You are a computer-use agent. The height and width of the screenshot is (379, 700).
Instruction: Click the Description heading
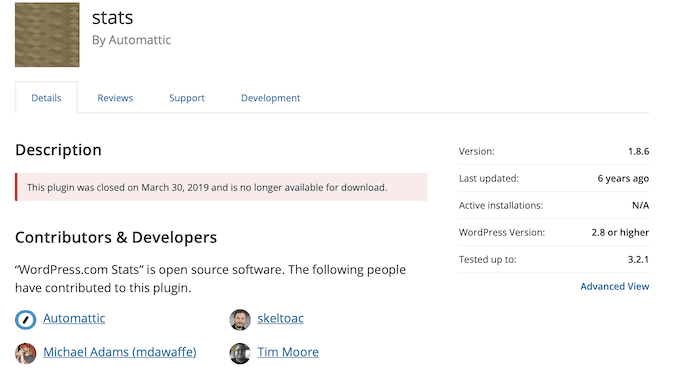pyautogui.click(x=58, y=150)
